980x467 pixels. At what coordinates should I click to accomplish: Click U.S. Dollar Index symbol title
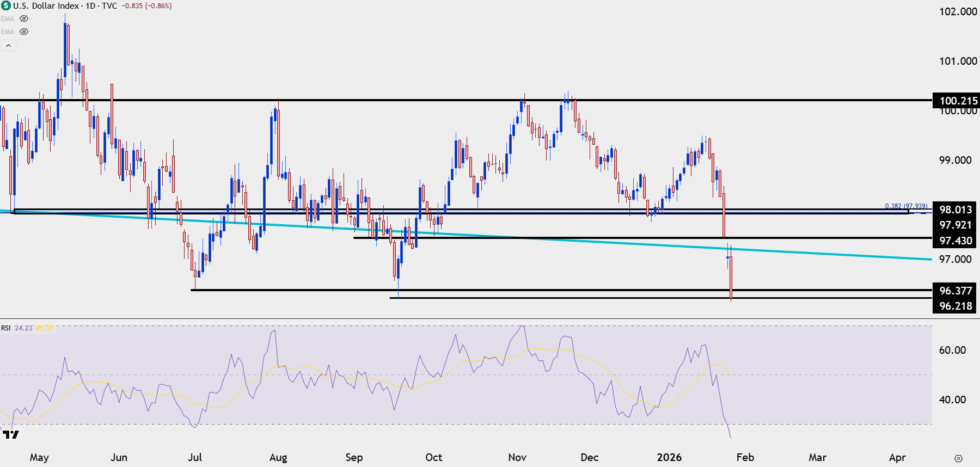47,6
